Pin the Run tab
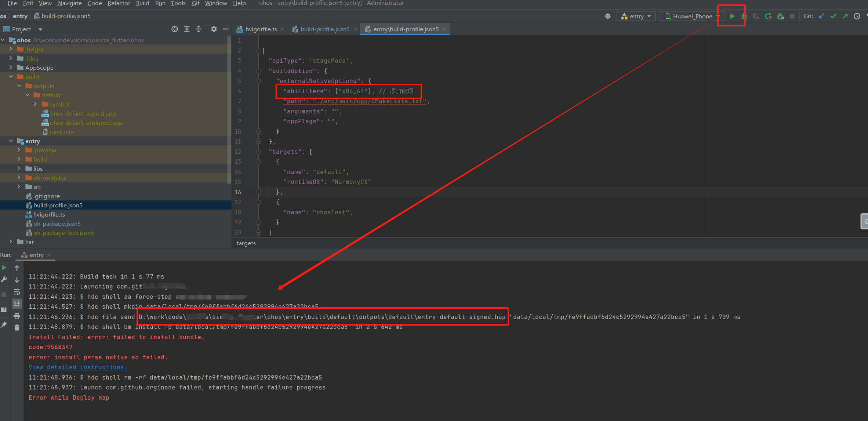 point(4,325)
